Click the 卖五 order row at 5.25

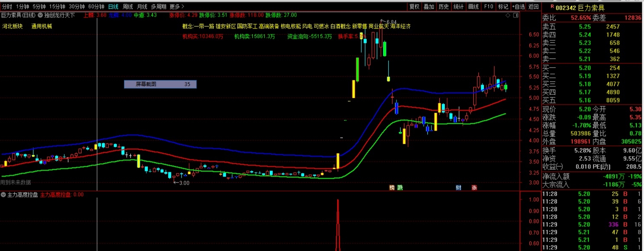click(x=592, y=26)
